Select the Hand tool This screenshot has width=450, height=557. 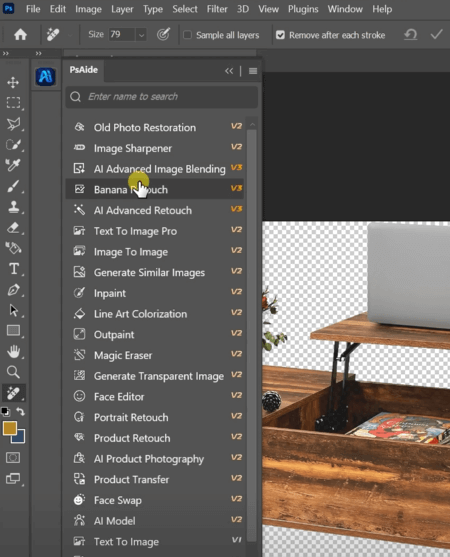pyautogui.click(x=13, y=352)
